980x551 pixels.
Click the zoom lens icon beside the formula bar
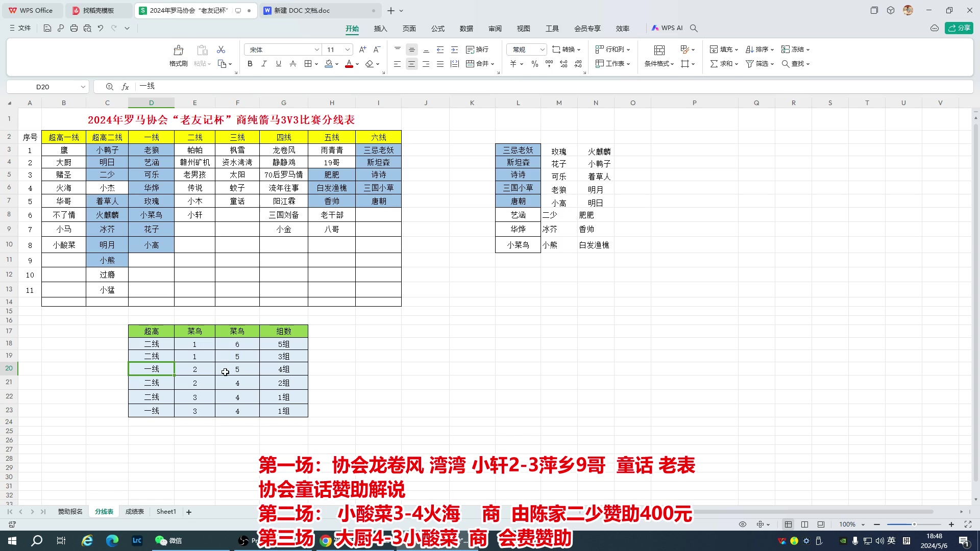[x=109, y=87]
